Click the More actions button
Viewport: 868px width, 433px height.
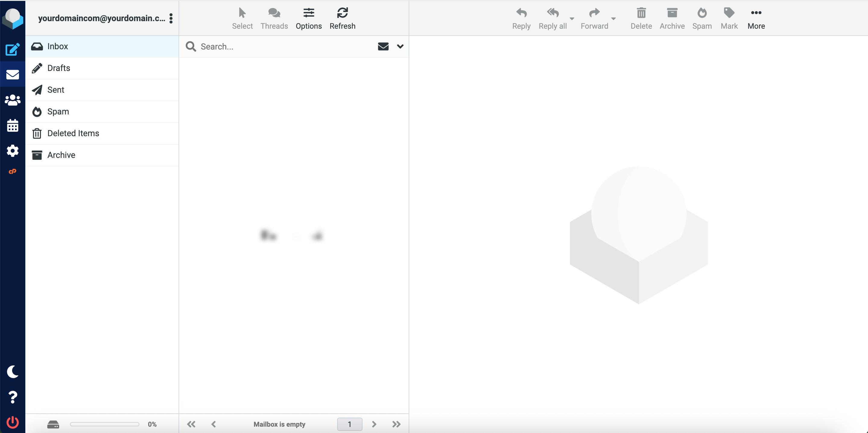pyautogui.click(x=756, y=18)
